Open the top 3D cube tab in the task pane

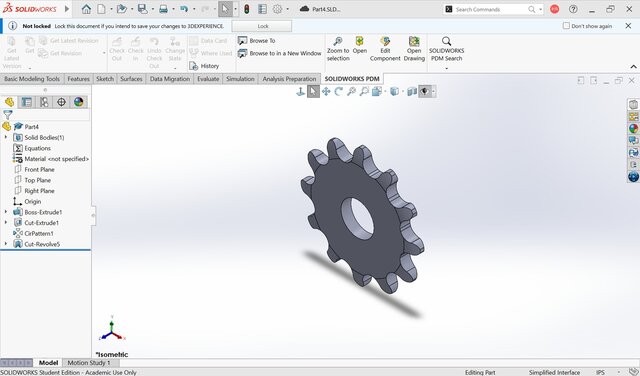(633, 105)
